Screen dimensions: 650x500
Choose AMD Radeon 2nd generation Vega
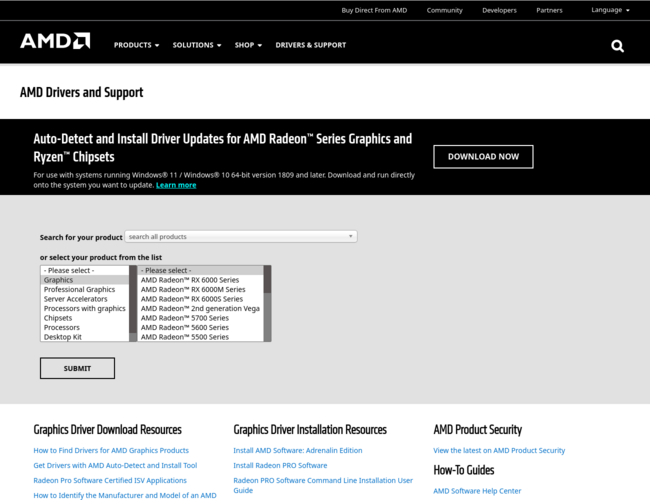pyautogui.click(x=200, y=308)
